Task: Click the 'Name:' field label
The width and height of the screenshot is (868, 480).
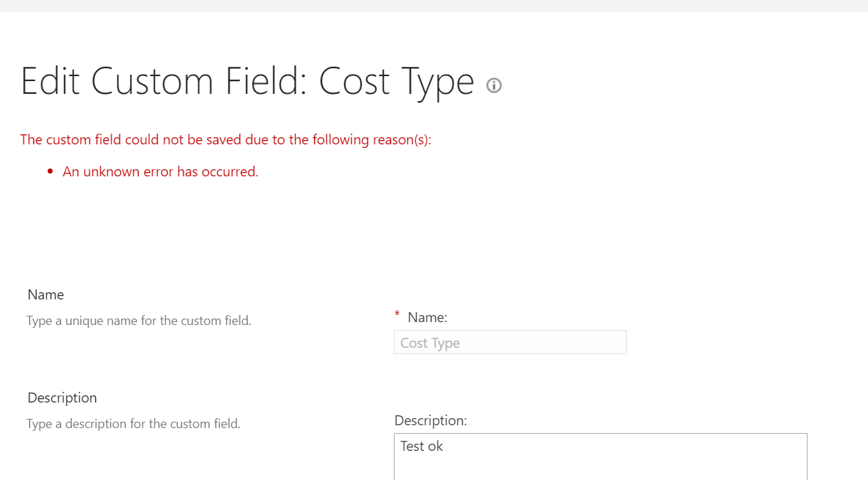Action: click(x=427, y=317)
